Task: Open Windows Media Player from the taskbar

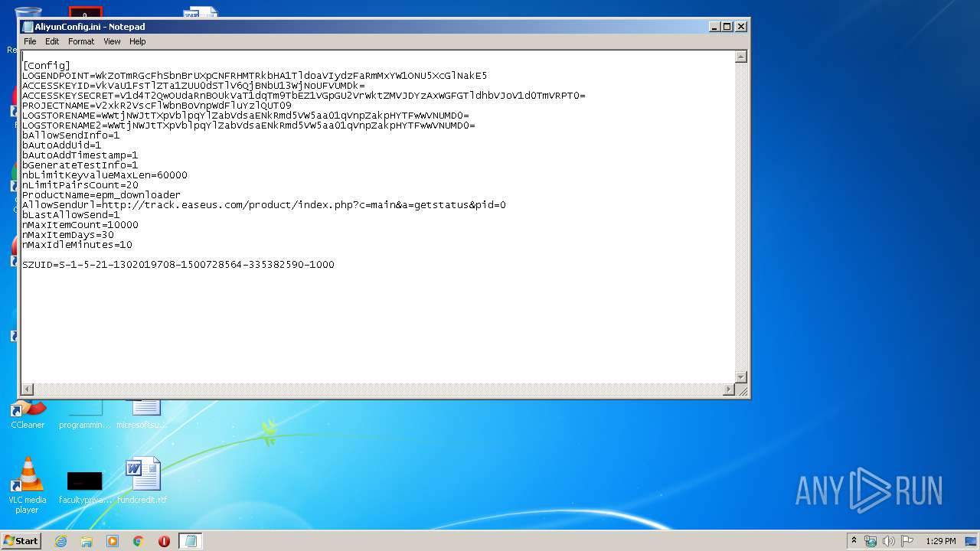Action: pos(113,541)
